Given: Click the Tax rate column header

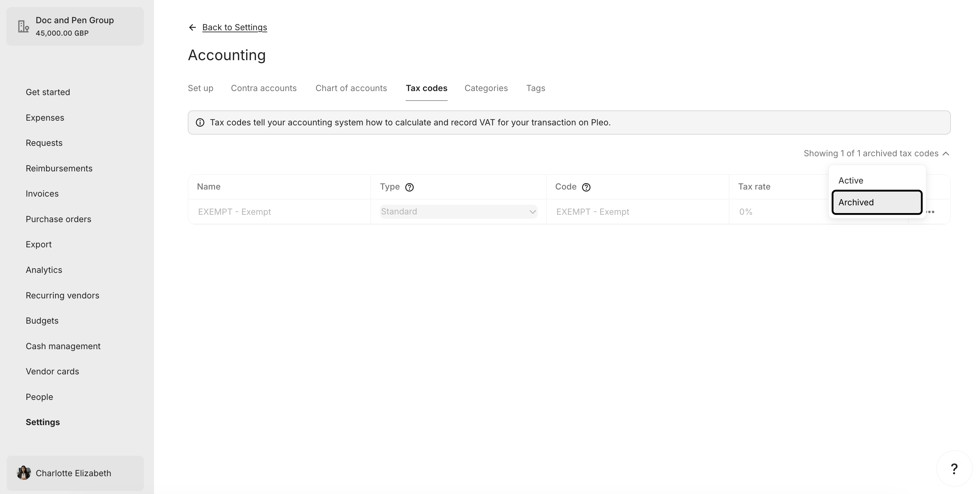Looking at the screenshot, I should pos(754,187).
